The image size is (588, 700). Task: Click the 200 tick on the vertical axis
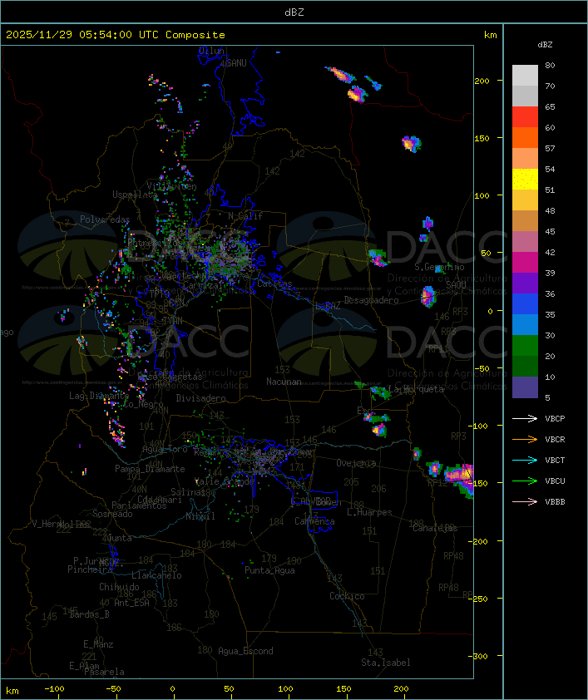482,81
